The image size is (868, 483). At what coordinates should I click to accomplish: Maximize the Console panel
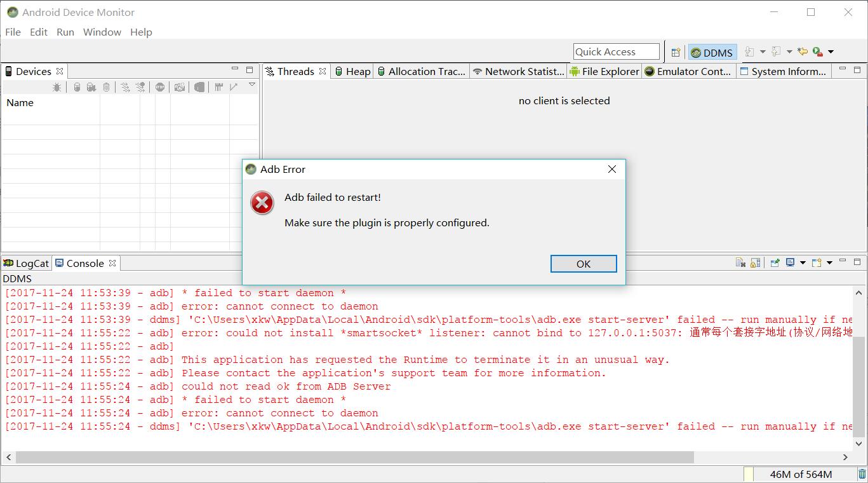coord(857,262)
